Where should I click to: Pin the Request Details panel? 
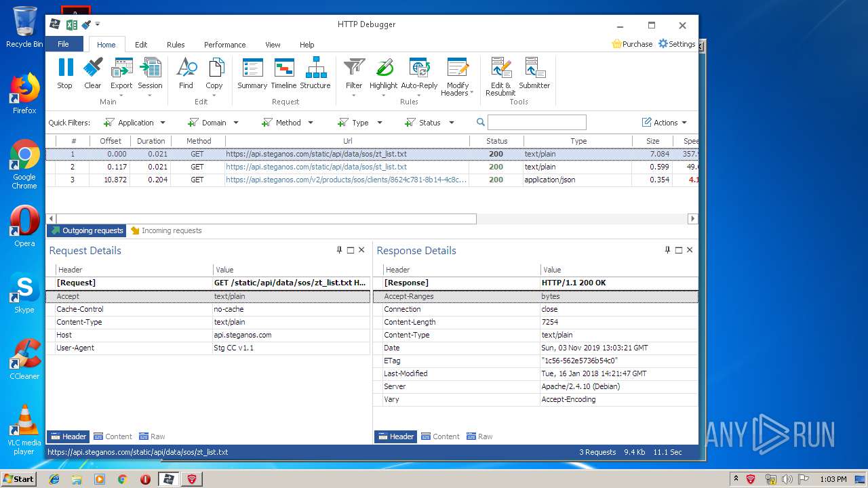[x=339, y=250]
